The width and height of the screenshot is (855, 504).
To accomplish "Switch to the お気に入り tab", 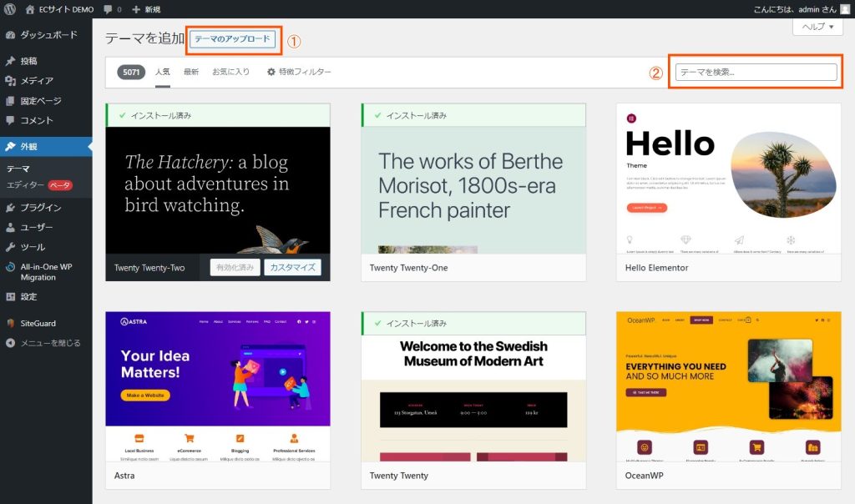I will tap(230, 73).
